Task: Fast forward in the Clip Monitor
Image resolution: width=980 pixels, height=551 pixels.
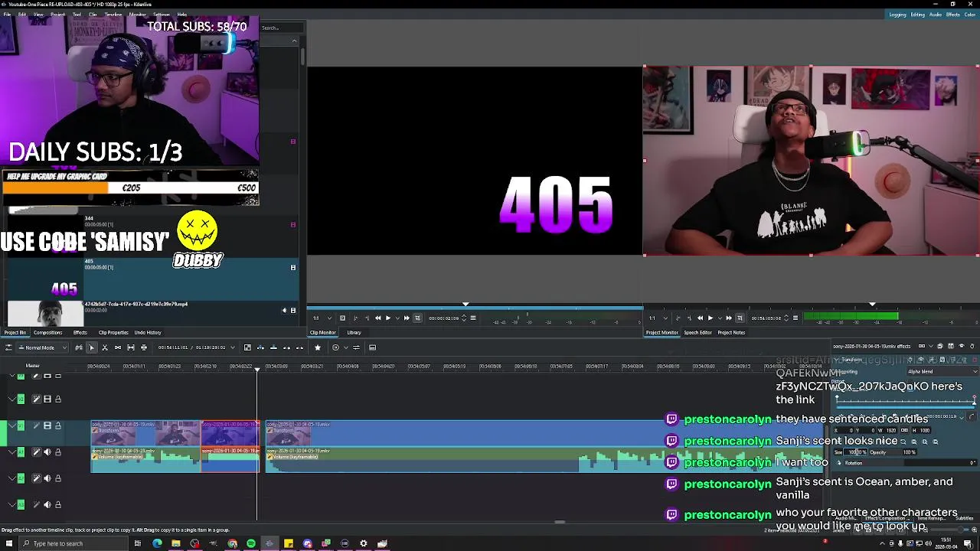Action: (x=407, y=318)
